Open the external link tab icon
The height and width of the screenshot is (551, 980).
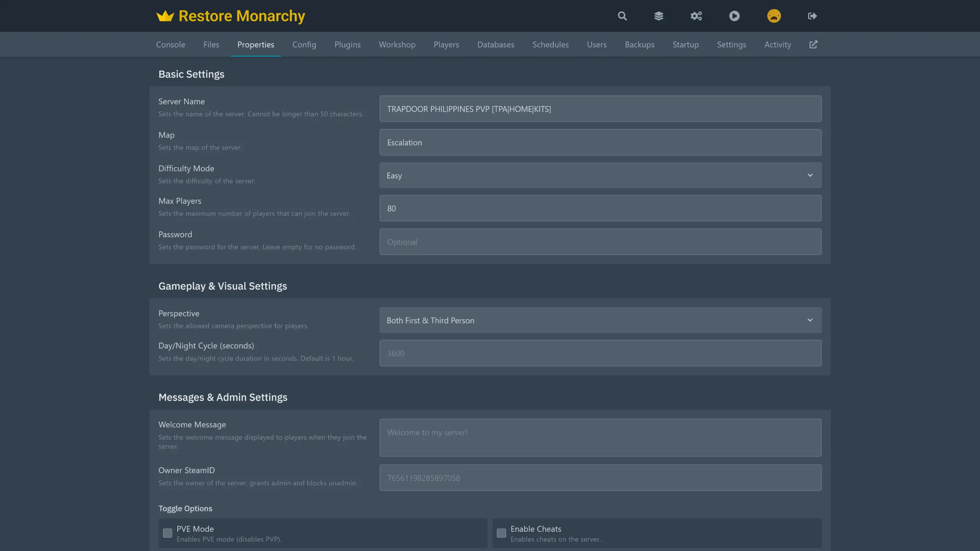(813, 45)
